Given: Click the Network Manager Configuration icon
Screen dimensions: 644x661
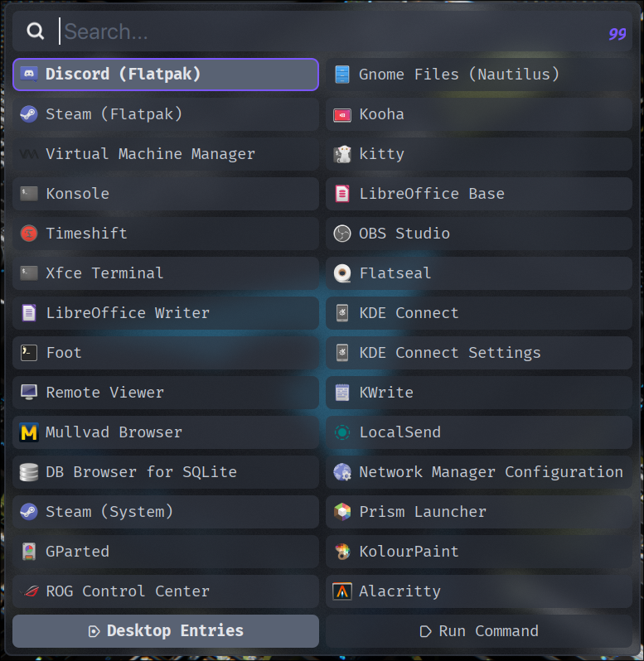Looking at the screenshot, I should pos(342,472).
